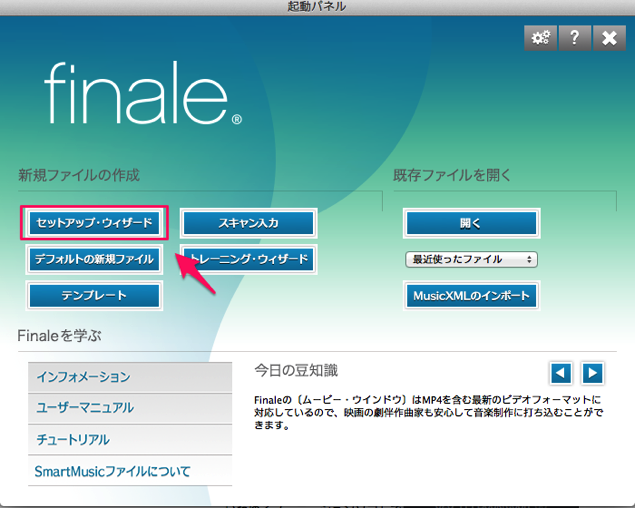Viewport: 635px width, 508px height.
Task: Open settings via the gear icon
Action: point(540,38)
